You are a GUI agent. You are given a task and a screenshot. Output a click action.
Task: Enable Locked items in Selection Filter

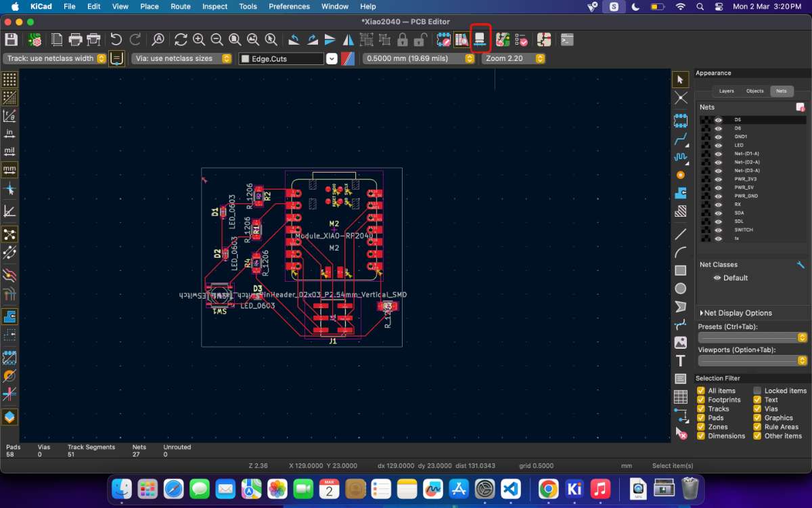757,391
